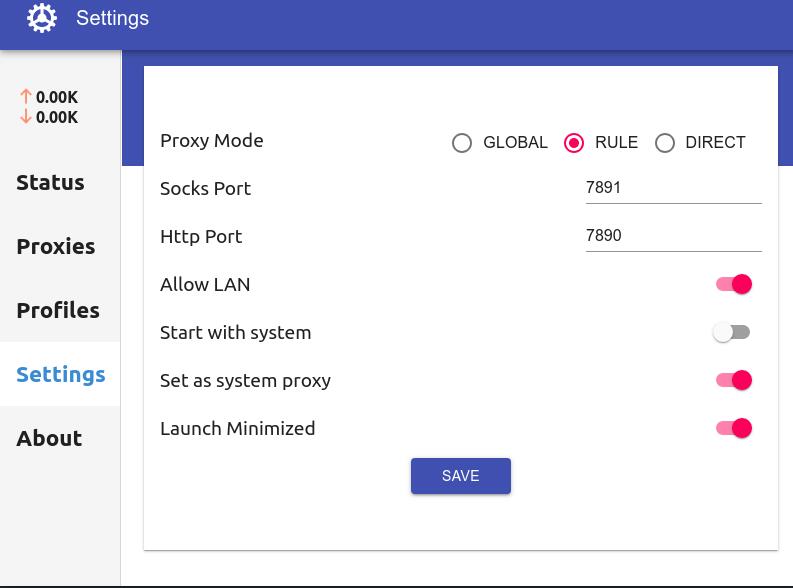This screenshot has width=793, height=588.
Task: Turn off Set as system proxy
Action: point(733,381)
